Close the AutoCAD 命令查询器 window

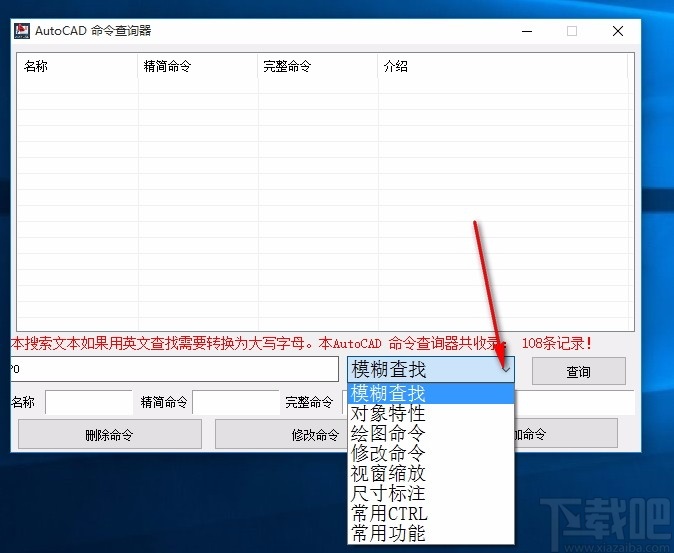(618, 31)
